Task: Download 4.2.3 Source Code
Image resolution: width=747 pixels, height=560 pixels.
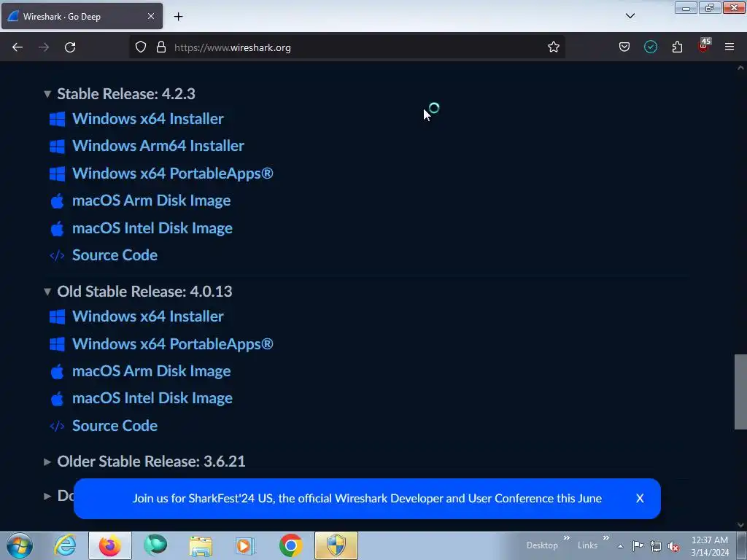Action: click(115, 255)
